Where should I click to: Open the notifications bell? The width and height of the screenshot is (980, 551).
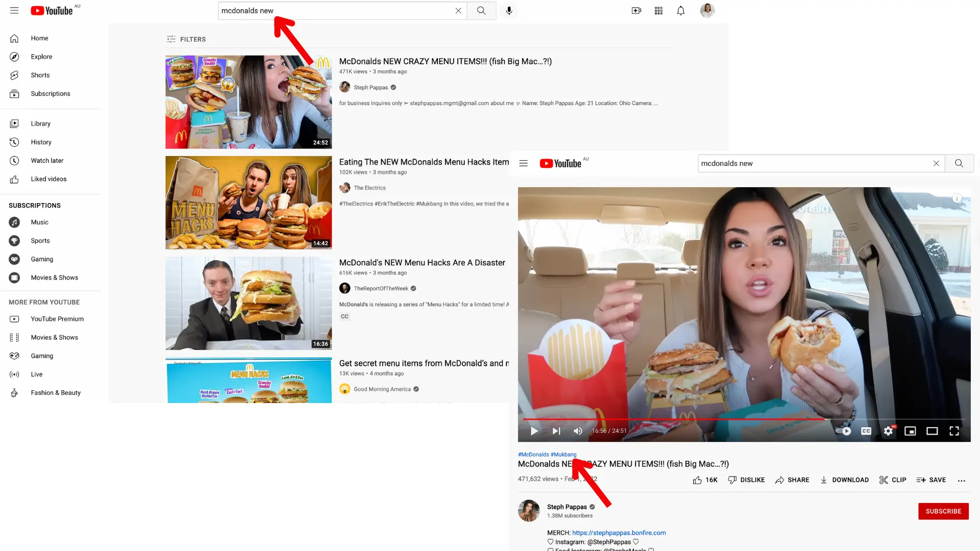(680, 10)
